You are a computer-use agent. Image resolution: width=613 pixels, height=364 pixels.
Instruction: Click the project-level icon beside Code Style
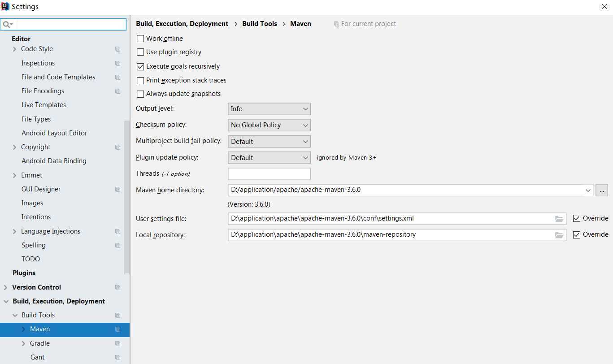click(x=117, y=49)
